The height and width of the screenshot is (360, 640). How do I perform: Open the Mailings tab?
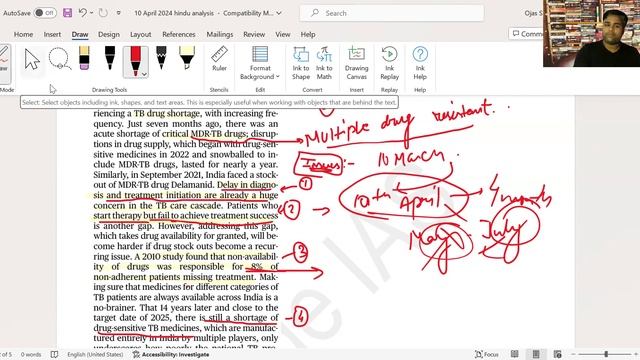click(x=220, y=35)
